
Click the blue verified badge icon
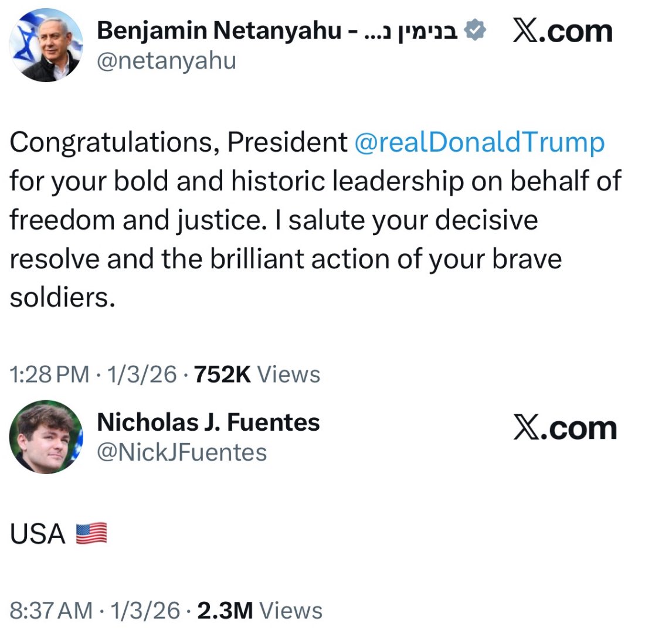[x=475, y=30]
